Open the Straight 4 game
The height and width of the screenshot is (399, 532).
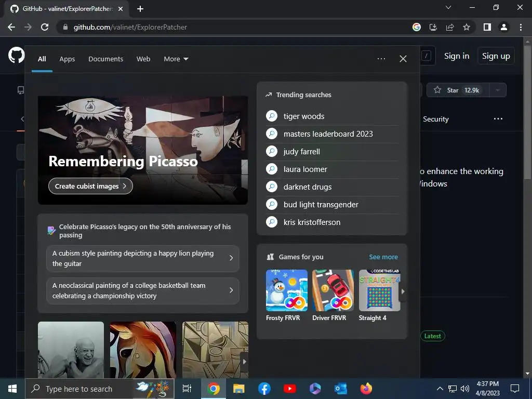379,295
